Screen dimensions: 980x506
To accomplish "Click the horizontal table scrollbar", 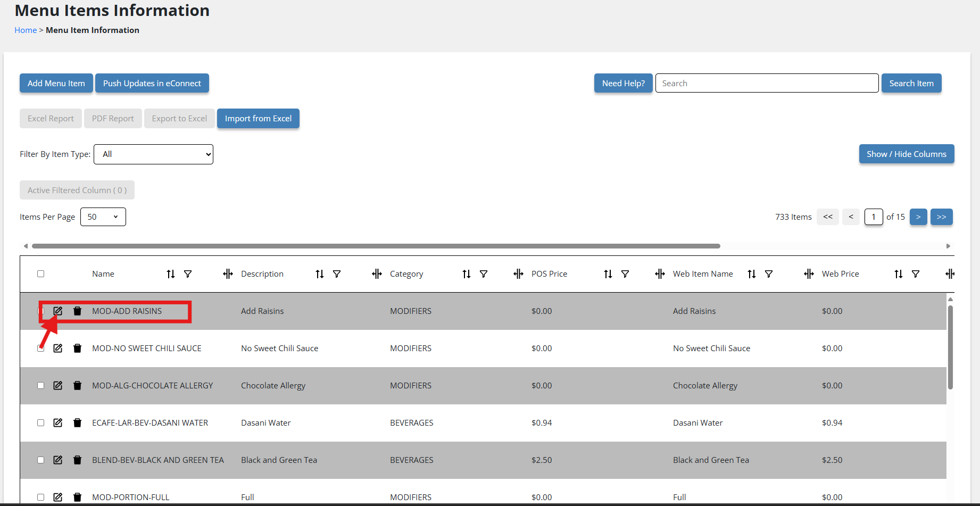I will pos(376,246).
